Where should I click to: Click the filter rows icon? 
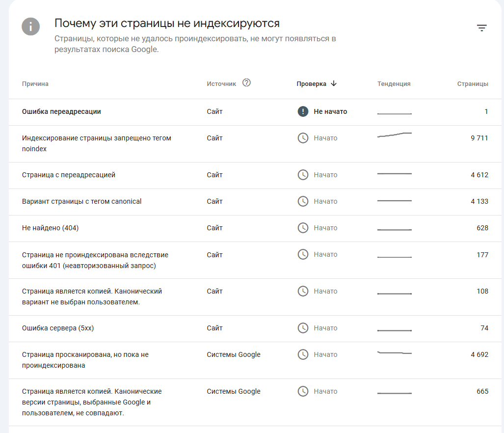coord(482,28)
